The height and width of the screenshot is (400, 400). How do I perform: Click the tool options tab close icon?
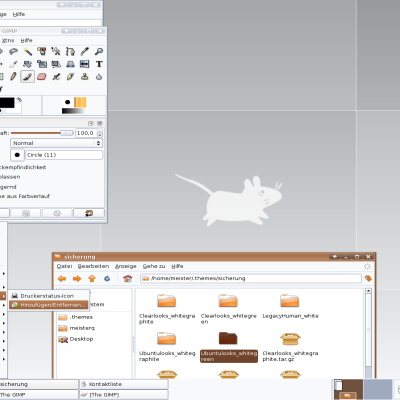pyautogui.click(x=99, y=123)
